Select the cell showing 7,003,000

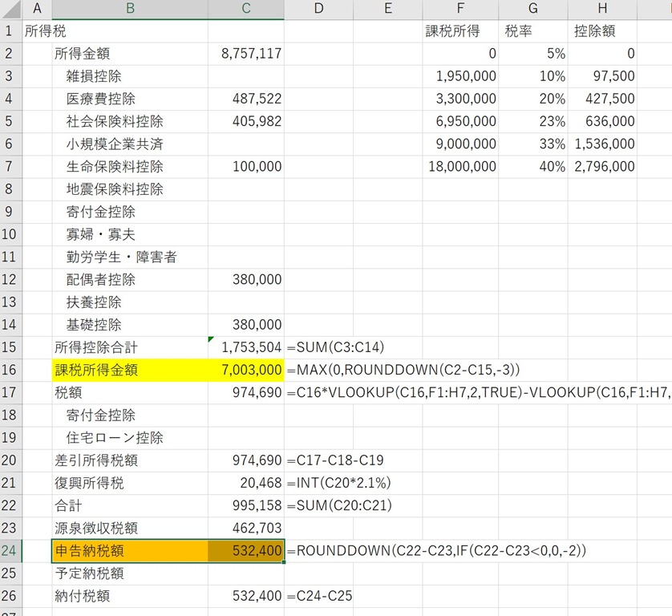(245, 370)
